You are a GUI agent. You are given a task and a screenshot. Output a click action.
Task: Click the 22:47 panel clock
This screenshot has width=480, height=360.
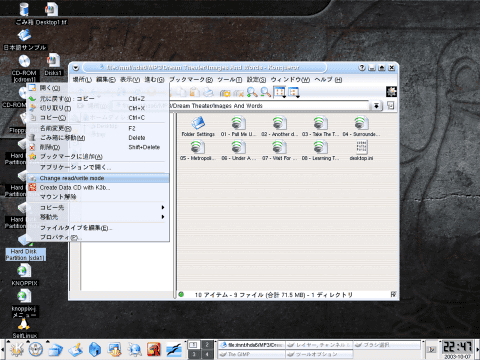click(456, 347)
